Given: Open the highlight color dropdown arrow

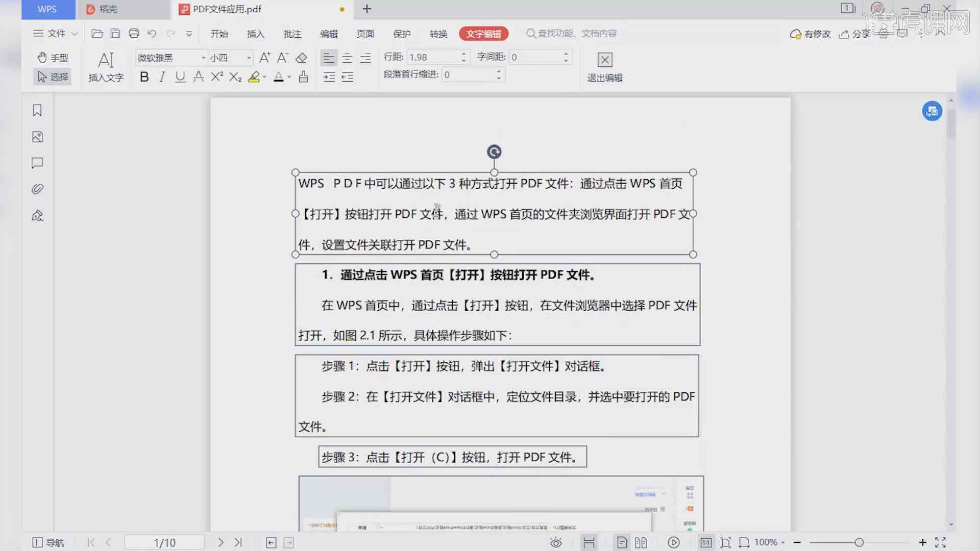Looking at the screenshot, I should coord(264,77).
